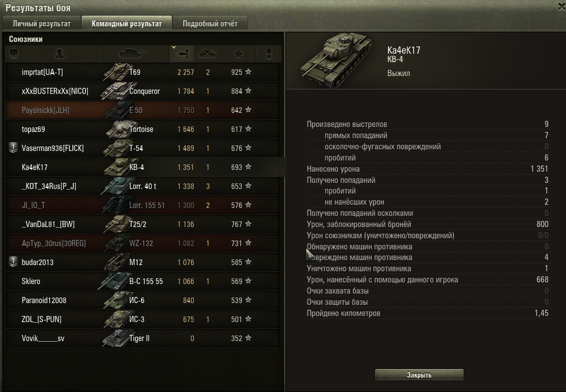The image size is (566, 392).
Task: Select the Командный результат tab
Action: click(x=127, y=23)
